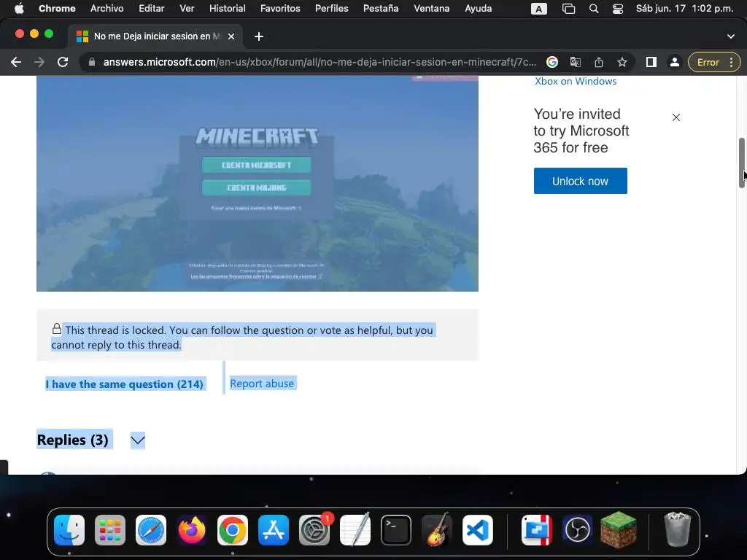
Task: Collapse the Replies (3) chevron
Action: (138, 440)
